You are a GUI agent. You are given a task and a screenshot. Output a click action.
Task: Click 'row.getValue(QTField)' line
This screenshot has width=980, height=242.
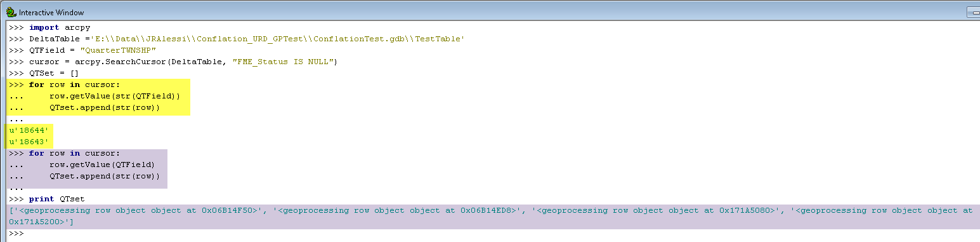(x=102, y=165)
